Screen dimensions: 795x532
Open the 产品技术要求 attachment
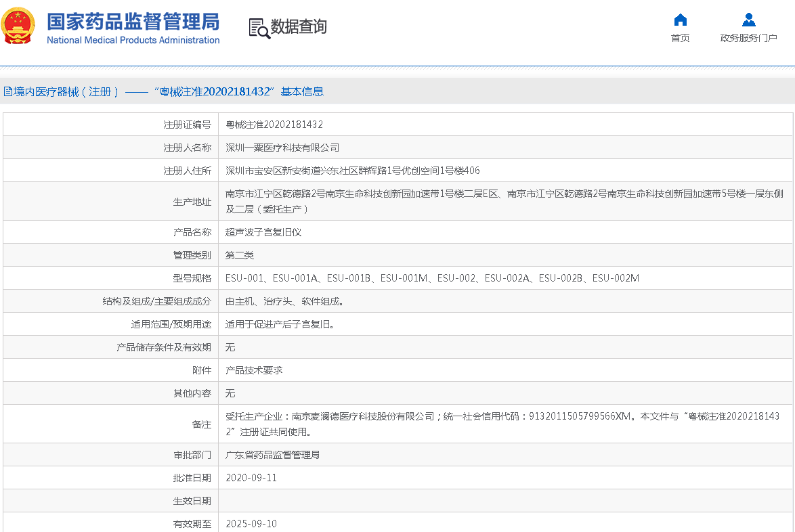254,370
